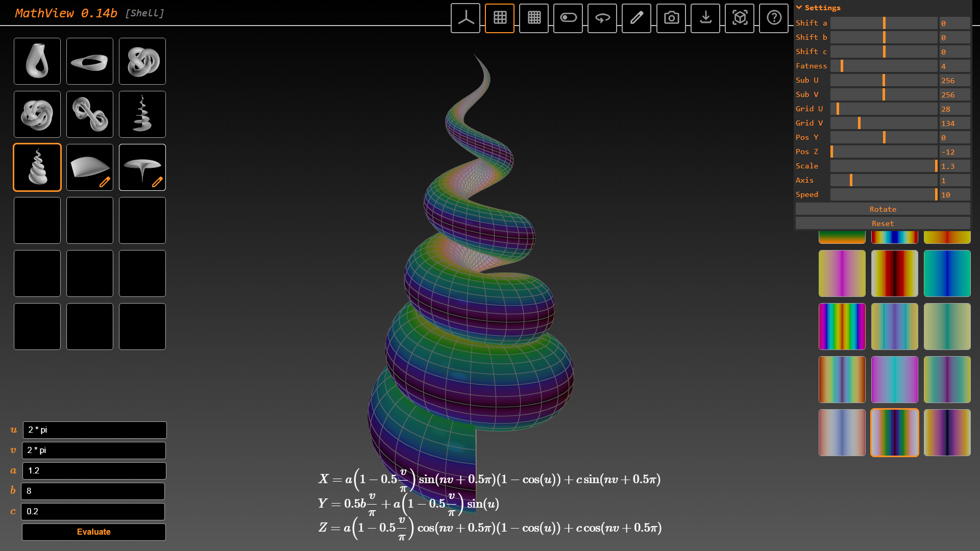
Task: Open the 3D cube view icon
Action: pyautogui.click(x=740, y=18)
